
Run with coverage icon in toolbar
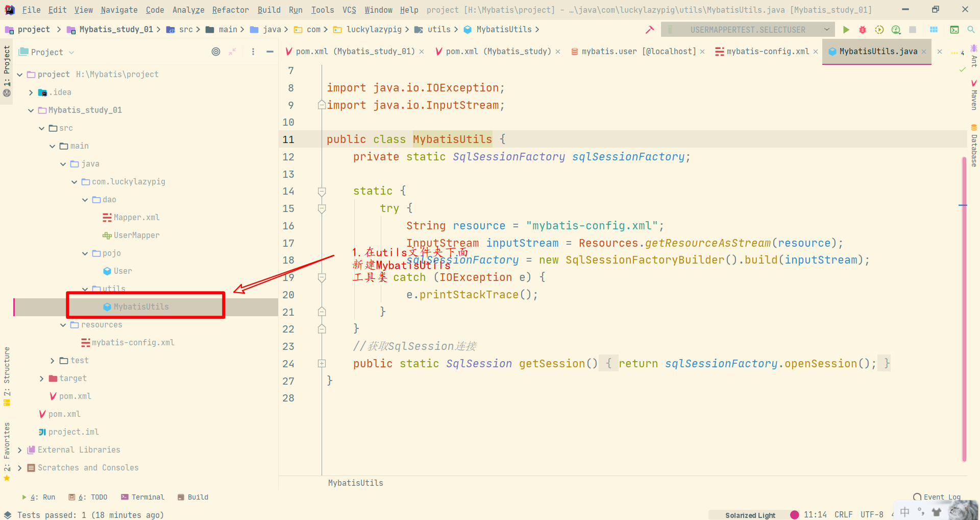tap(879, 30)
